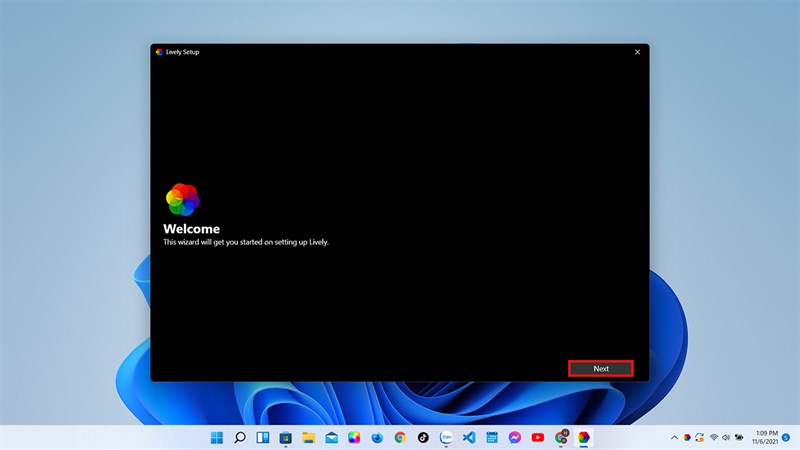Open the Windows Start menu
Viewport: 800px width, 450px height.
217,437
